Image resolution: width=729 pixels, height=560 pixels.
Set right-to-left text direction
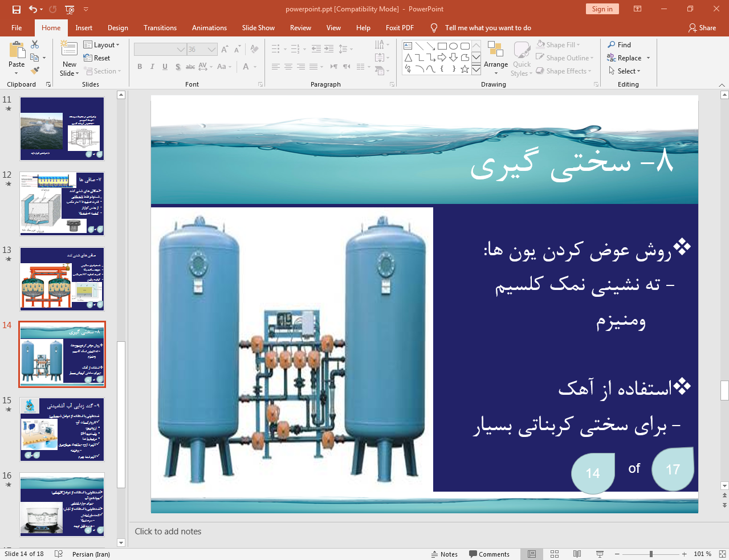coord(347,67)
